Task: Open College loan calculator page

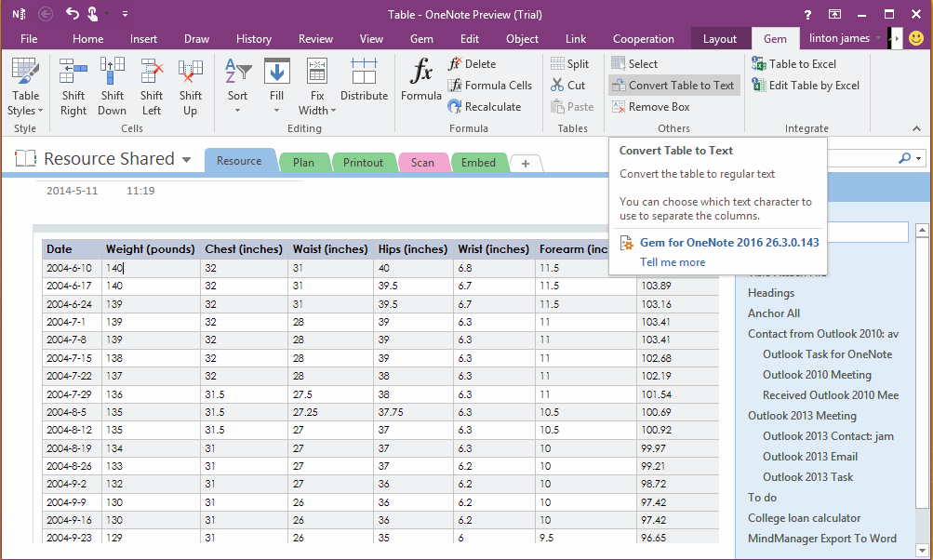Action: [x=805, y=518]
